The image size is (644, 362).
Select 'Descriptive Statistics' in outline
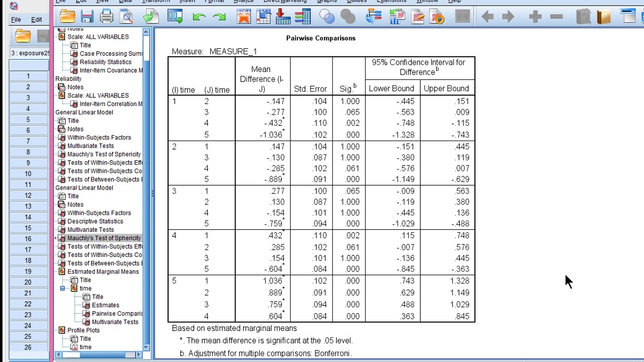pyautogui.click(x=95, y=221)
